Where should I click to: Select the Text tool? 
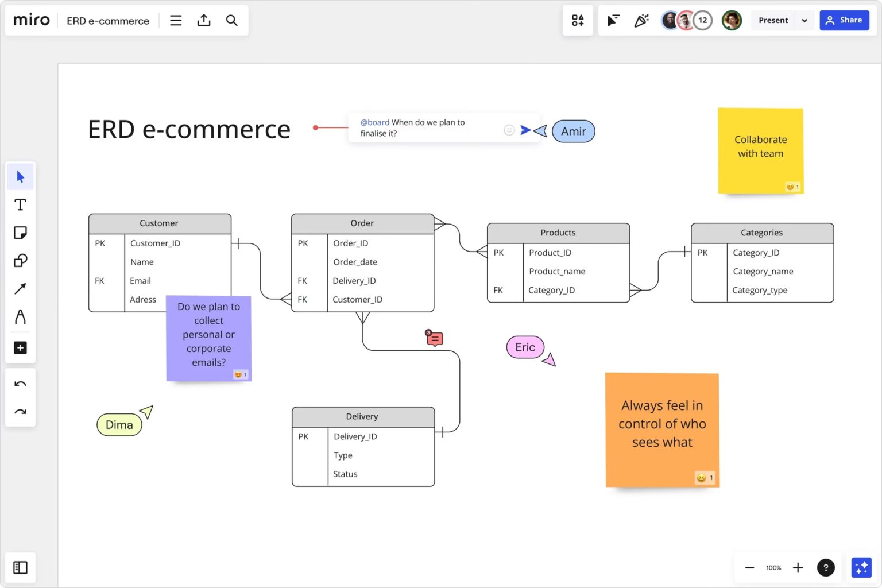[21, 204]
